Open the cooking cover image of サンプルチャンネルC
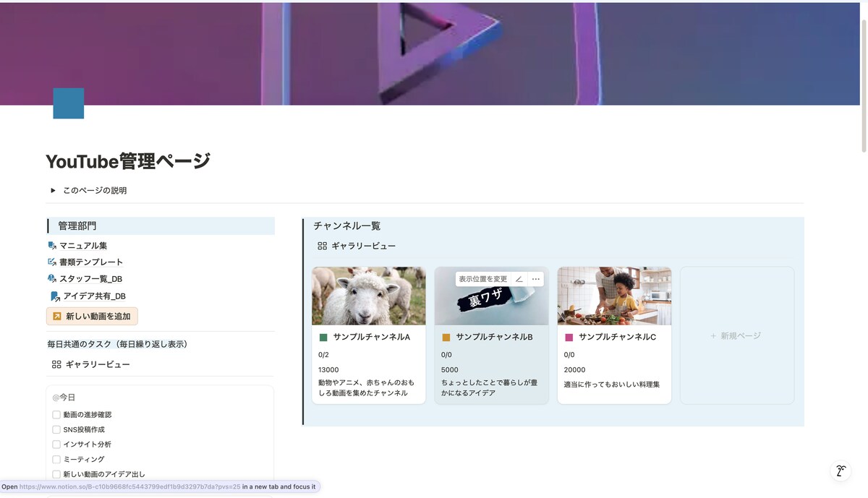Viewport: 868px width, 498px height. click(x=614, y=296)
